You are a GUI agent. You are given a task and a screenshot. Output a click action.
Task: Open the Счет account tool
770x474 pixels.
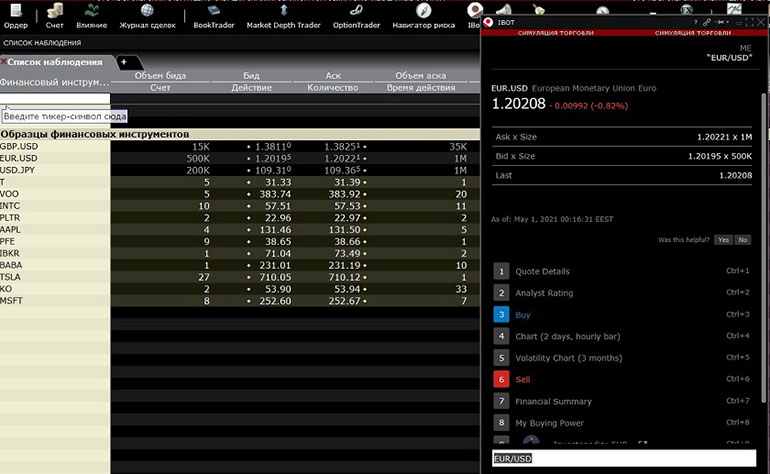pos(55,16)
